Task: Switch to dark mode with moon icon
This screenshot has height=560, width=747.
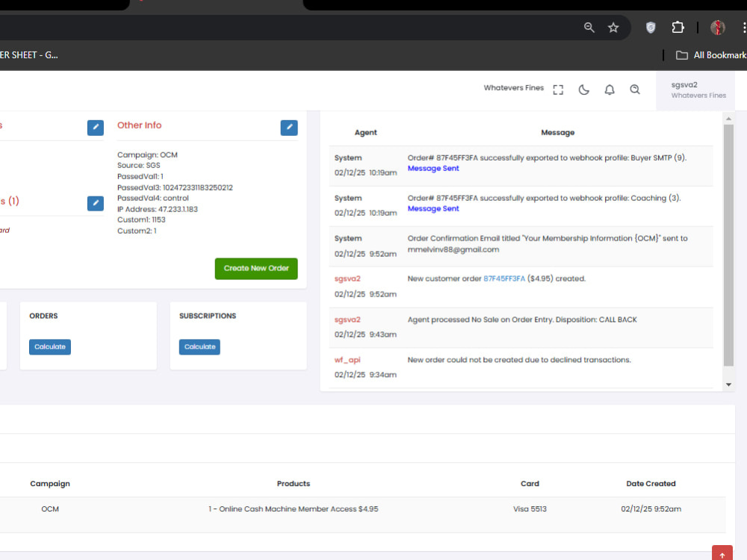Action: [x=583, y=90]
